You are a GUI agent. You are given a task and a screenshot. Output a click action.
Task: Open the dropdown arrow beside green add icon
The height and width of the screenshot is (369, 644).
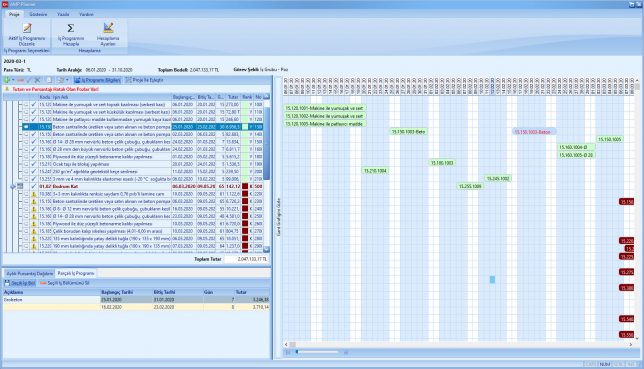tap(13, 80)
